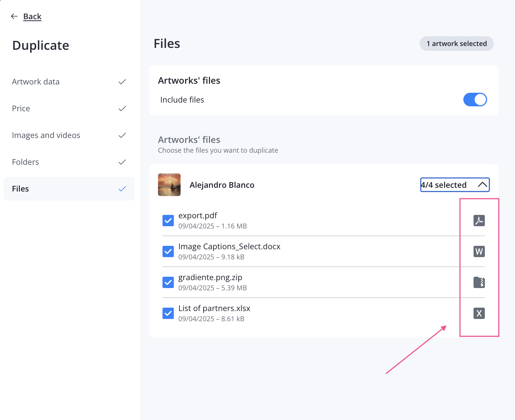
Task: Uncheck List of partners.xlsx checkbox
Action: tap(168, 313)
